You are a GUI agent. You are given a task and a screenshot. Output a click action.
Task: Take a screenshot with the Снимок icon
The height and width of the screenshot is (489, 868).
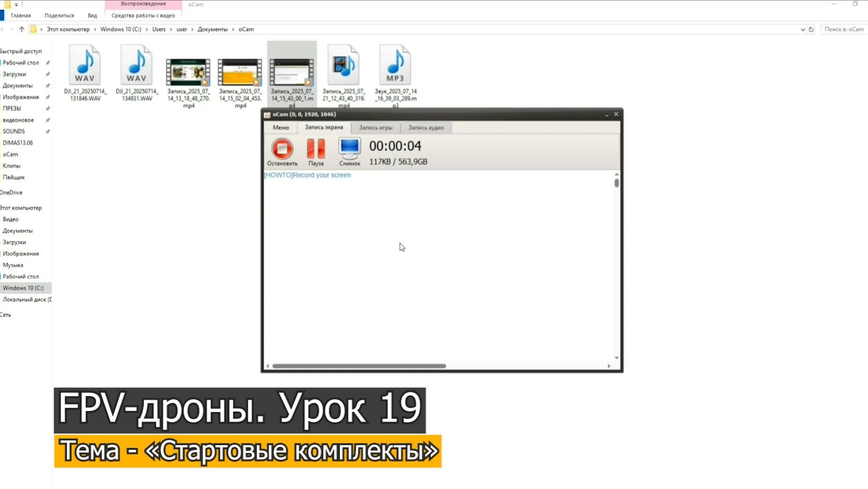[349, 150]
